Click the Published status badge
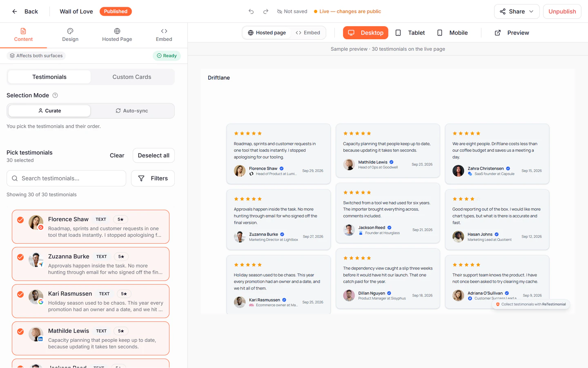The image size is (588, 368). pyautogui.click(x=116, y=11)
